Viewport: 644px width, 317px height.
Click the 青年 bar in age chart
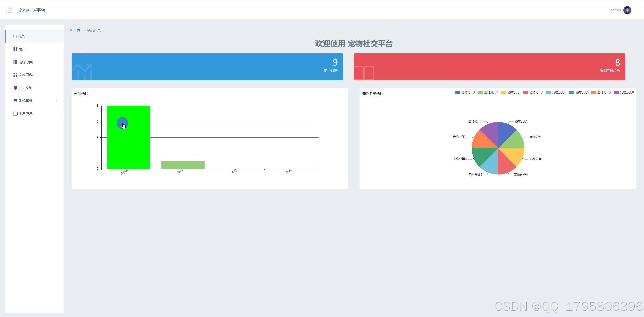[183, 165]
